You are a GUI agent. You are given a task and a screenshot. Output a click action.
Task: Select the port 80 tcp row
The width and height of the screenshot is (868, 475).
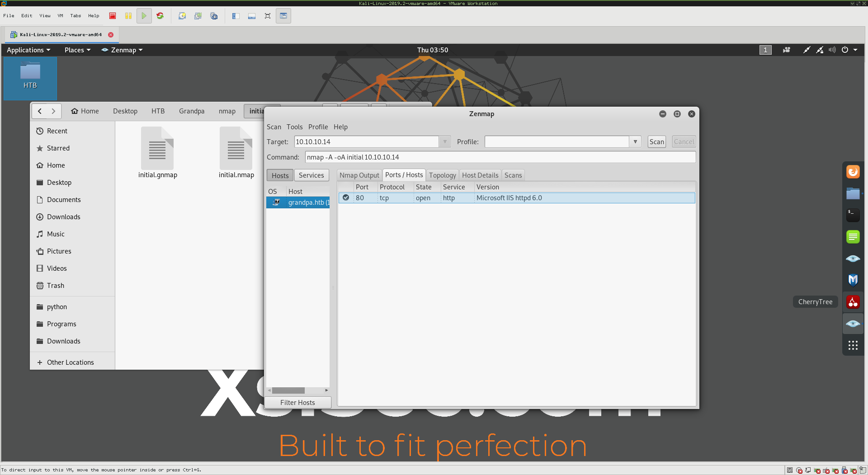(517, 198)
